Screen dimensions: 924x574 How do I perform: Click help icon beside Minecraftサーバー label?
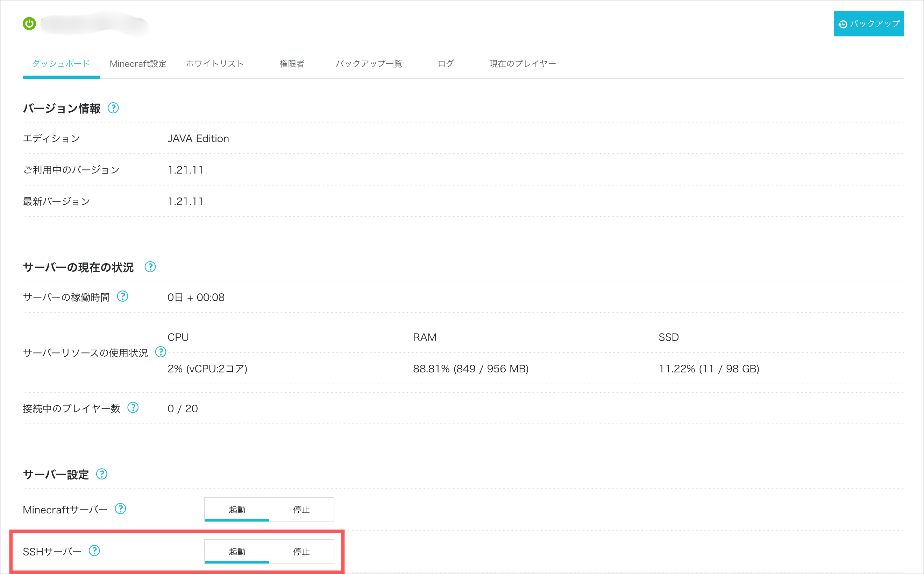coord(120,509)
